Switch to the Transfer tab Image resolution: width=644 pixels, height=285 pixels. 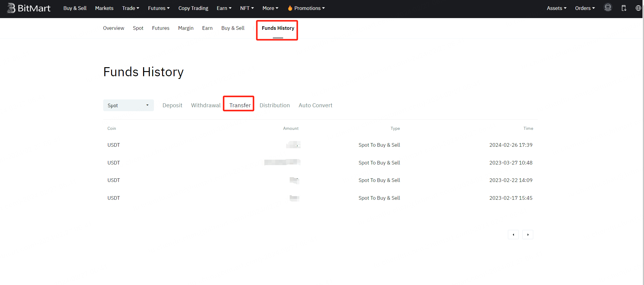pyautogui.click(x=240, y=105)
